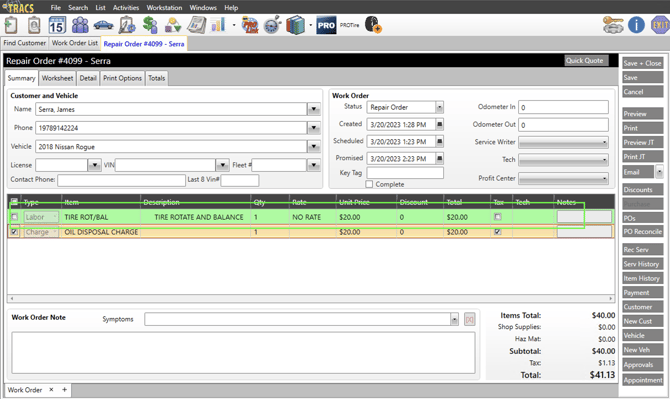
Task: Click the horizontal scrollbar under items grid
Action: [311, 298]
